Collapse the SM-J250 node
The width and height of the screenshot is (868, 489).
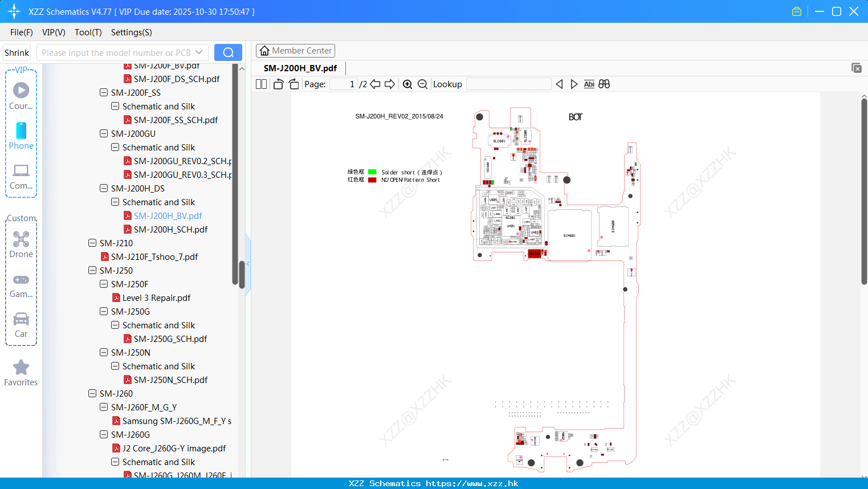(92, 270)
